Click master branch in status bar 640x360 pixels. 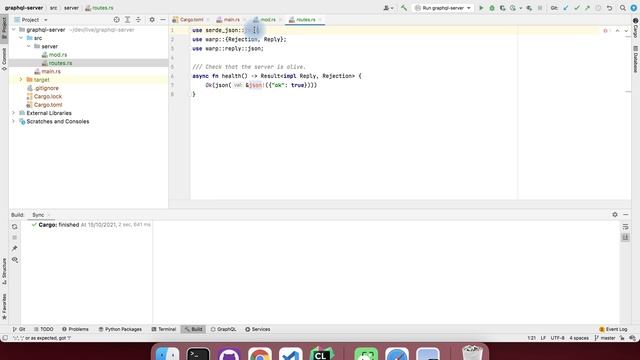pos(605,338)
